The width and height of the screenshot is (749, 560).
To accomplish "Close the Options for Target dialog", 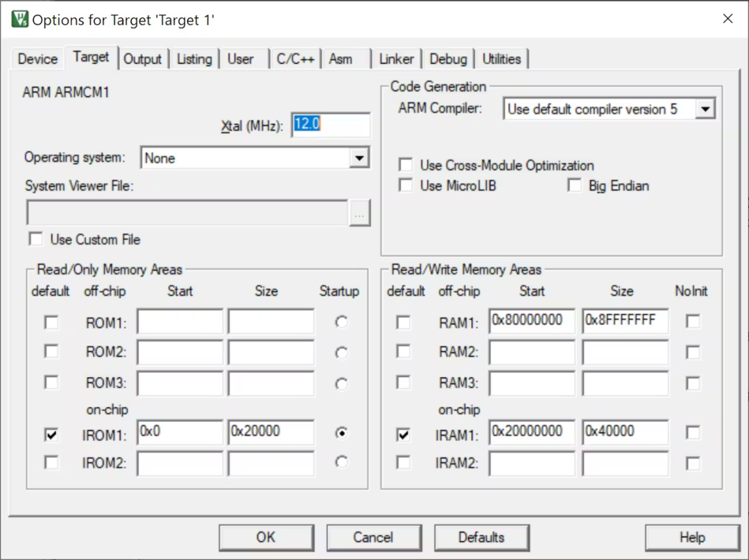I will click(728, 19).
